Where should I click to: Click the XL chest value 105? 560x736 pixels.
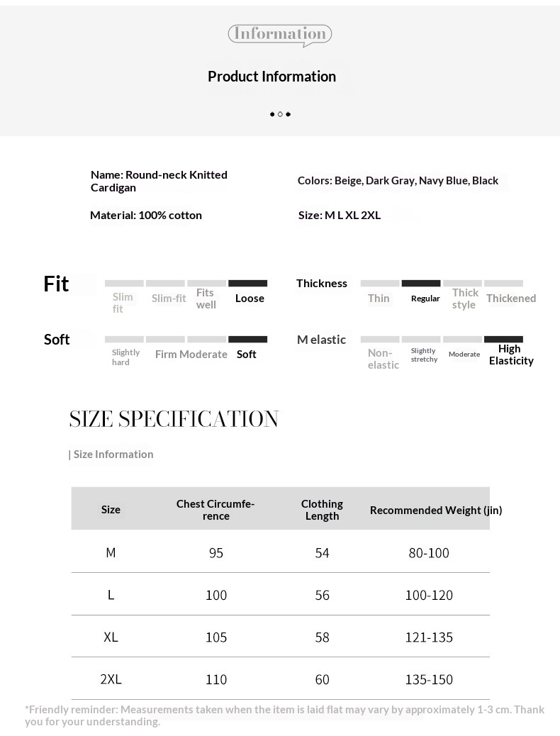[216, 637]
